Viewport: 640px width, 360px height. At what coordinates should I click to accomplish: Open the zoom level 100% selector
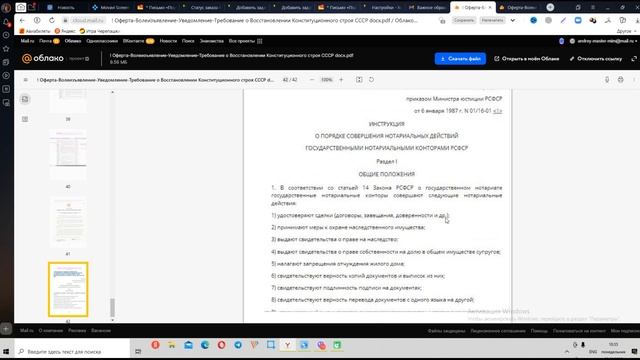pyautogui.click(x=327, y=80)
